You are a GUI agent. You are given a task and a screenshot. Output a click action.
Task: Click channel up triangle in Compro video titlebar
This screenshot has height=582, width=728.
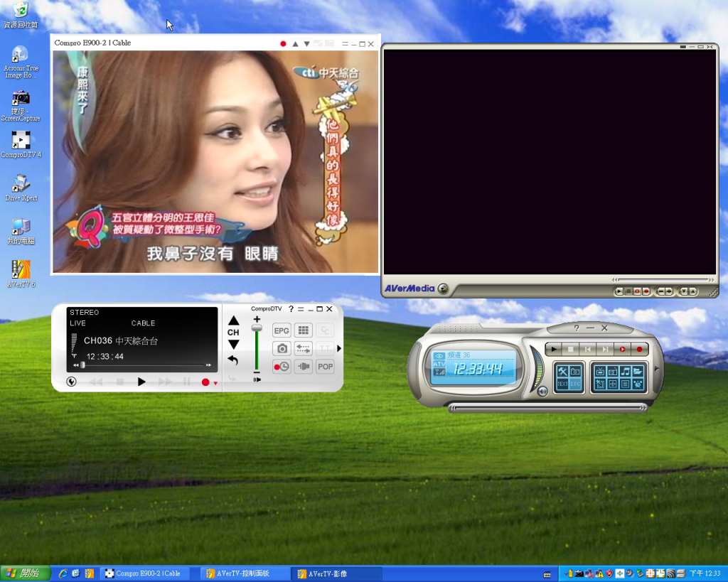click(295, 43)
